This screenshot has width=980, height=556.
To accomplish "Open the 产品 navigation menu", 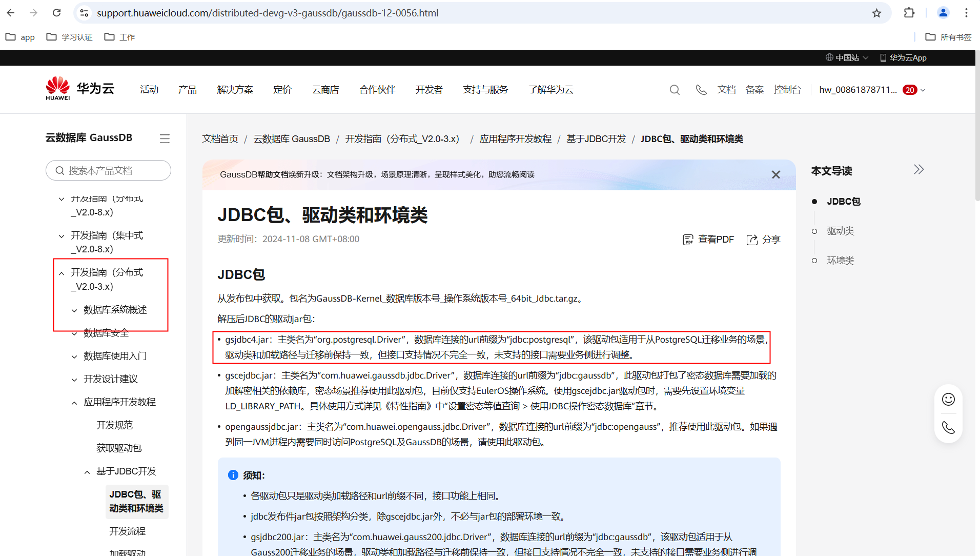I will click(x=188, y=90).
